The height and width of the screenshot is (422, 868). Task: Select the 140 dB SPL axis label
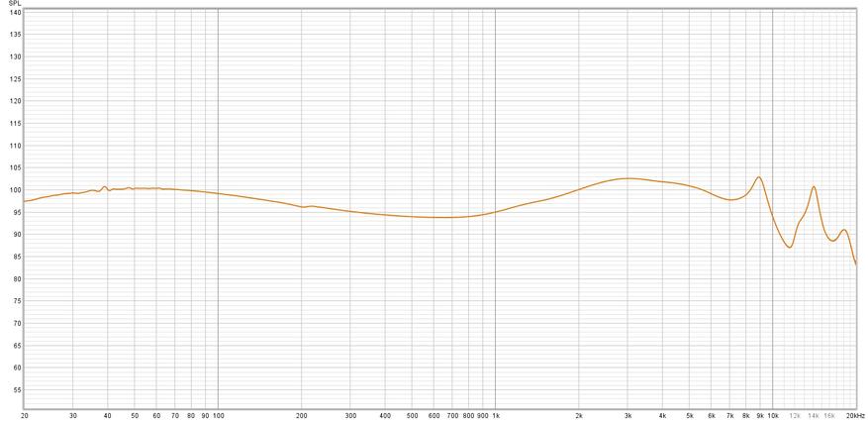[15, 12]
